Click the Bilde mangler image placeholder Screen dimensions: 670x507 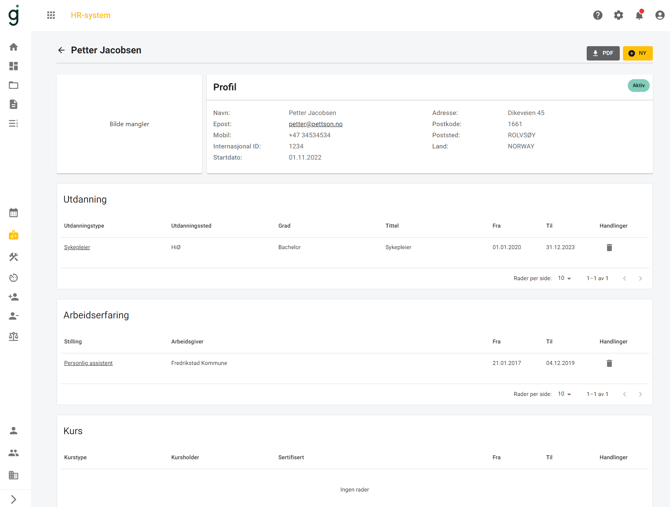(x=129, y=124)
